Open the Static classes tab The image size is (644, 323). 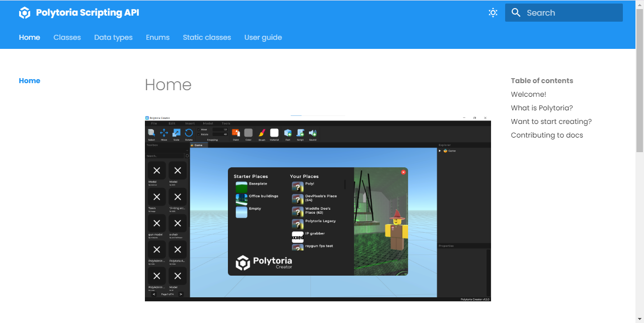[207, 37]
